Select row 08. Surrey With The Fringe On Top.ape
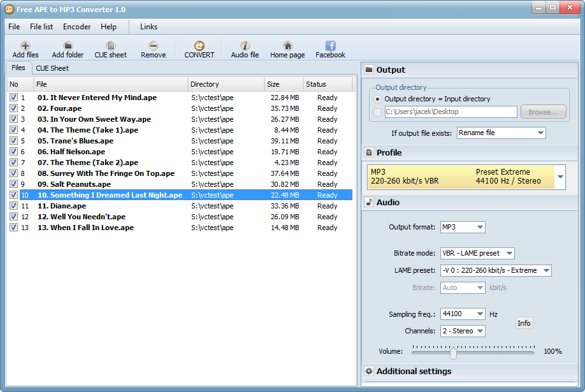Image resolution: width=585 pixels, height=392 pixels. (x=180, y=173)
